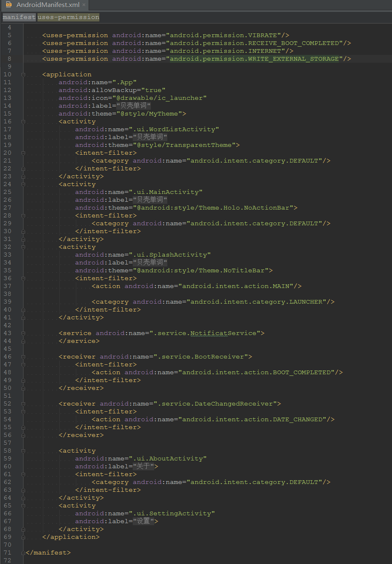Click the .ui.SettingActivity name value
Viewport: 392px width, 564px height.
click(x=172, y=514)
